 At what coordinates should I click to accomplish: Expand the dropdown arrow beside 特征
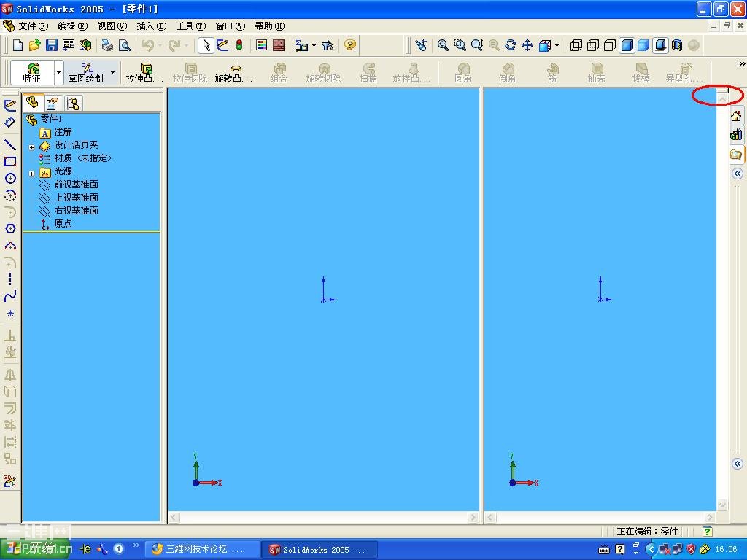(x=58, y=72)
